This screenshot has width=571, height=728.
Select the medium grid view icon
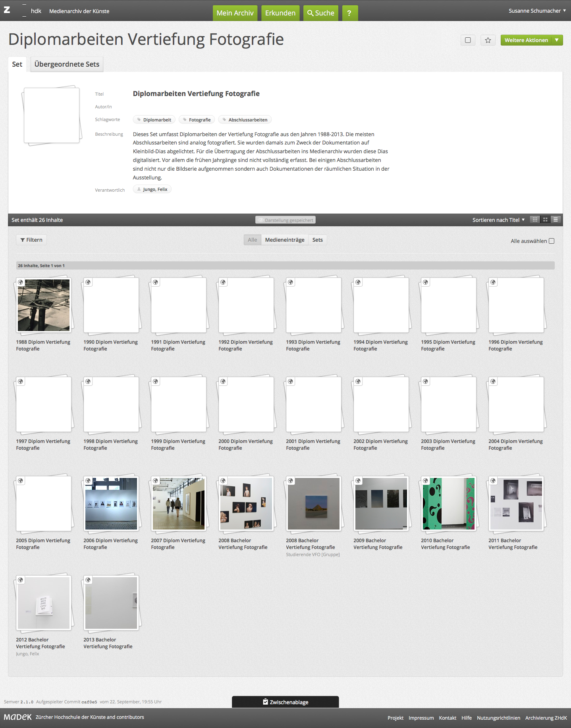pyautogui.click(x=545, y=220)
